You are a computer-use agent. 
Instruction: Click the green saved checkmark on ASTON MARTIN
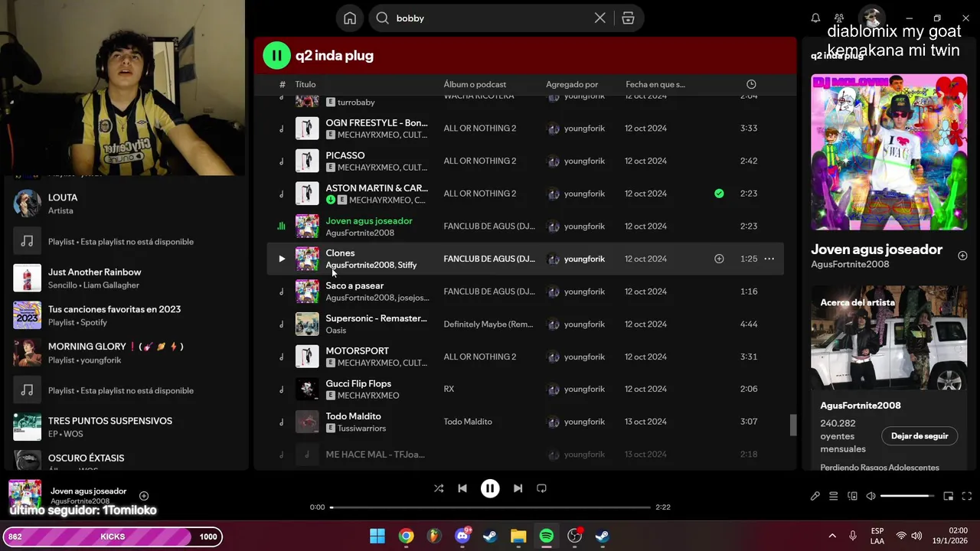[719, 194]
